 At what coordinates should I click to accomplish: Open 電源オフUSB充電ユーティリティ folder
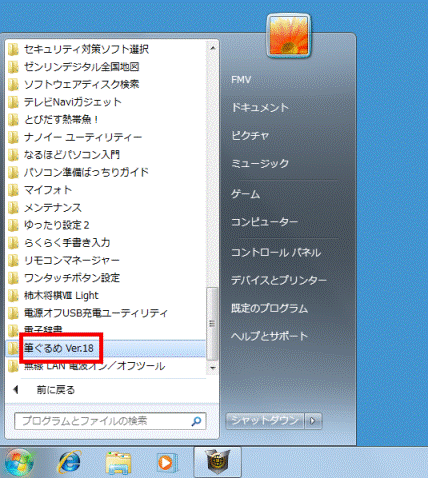106,313
